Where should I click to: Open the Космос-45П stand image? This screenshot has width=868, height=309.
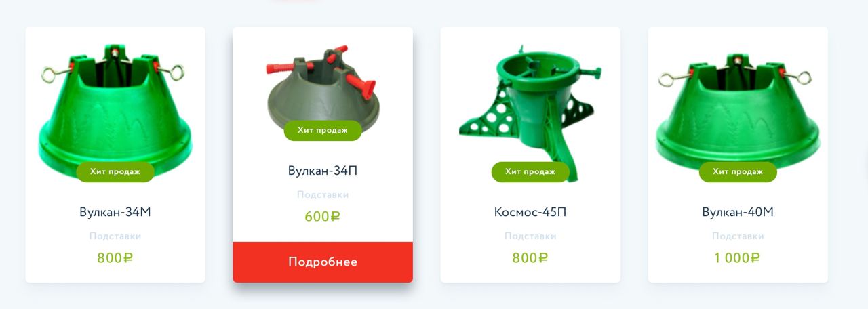pos(530,108)
